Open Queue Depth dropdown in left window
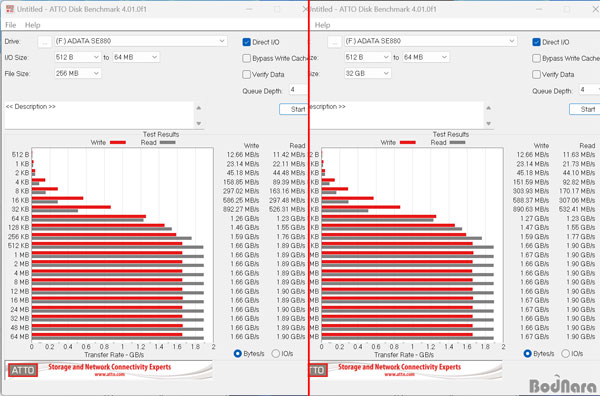Viewport: 600px width, 396px height. [298, 90]
